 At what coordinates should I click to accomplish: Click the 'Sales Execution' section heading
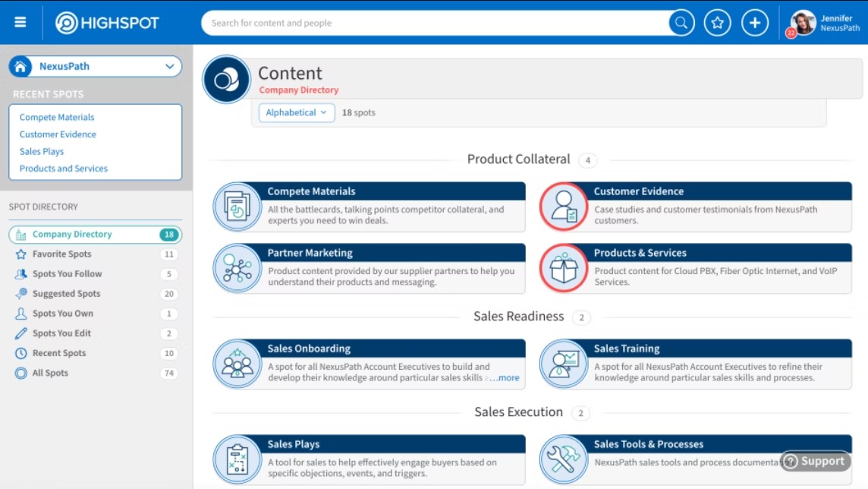pyautogui.click(x=519, y=412)
